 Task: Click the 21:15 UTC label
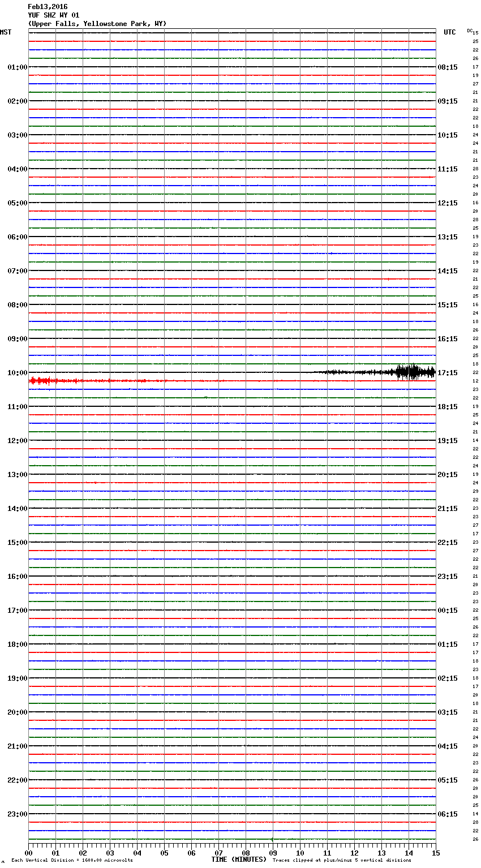(x=448, y=509)
